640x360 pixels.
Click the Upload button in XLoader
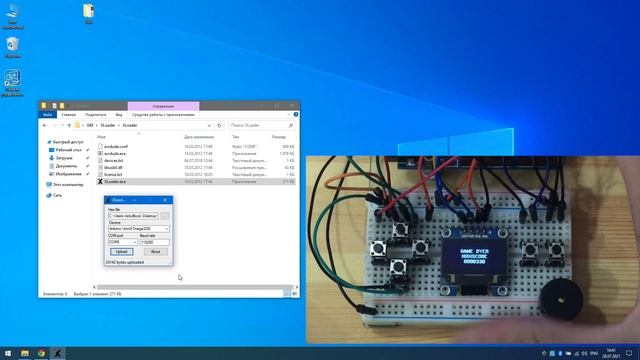[122, 252]
